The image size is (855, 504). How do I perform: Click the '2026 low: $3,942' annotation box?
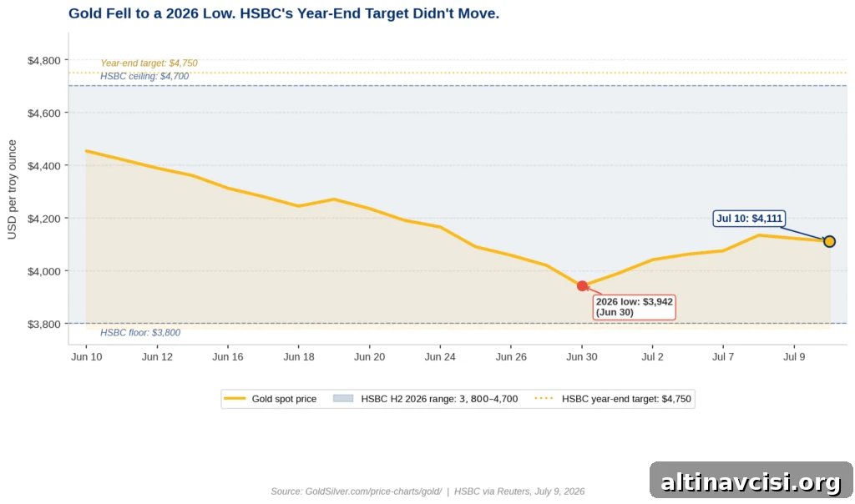coord(635,307)
